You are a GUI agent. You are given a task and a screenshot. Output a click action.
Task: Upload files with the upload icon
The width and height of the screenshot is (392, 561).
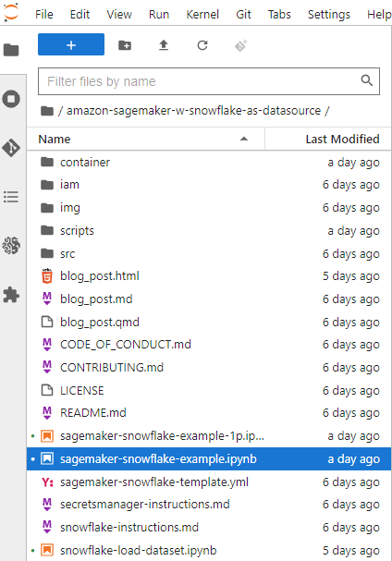164,45
